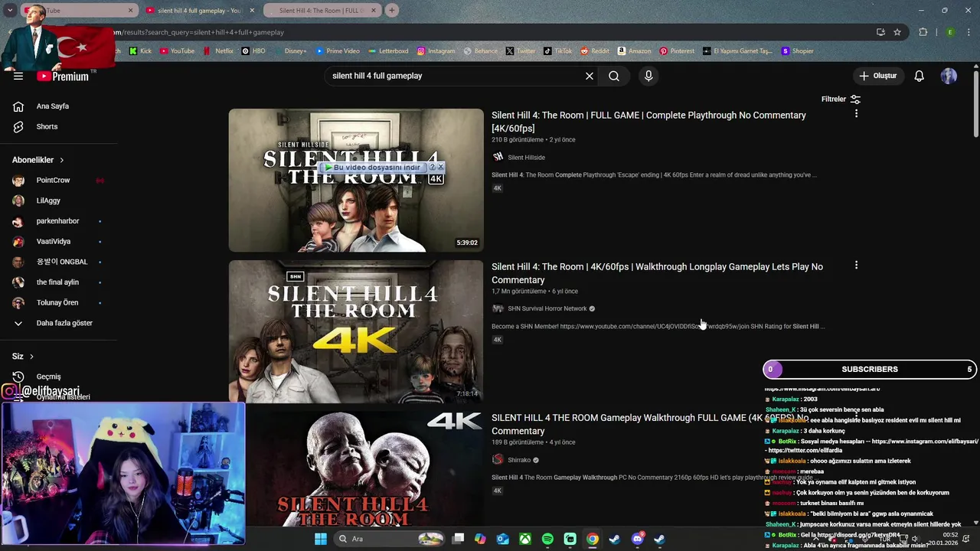Open 'SILENT HILL 4 THE ROOM Gameplay Walkthrough' title

[x=649, y=424]
